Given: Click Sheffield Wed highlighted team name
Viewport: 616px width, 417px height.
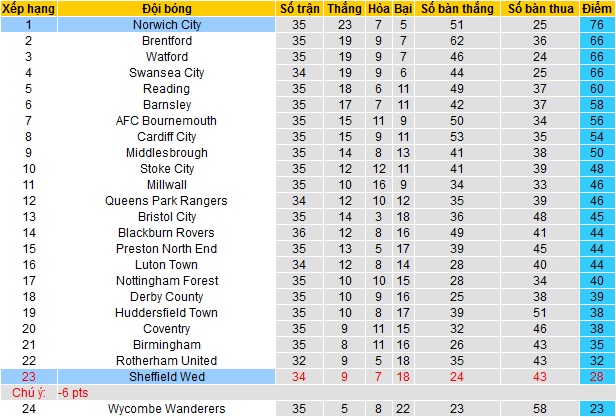Looking at the screenshot, I should pos(166,376).
